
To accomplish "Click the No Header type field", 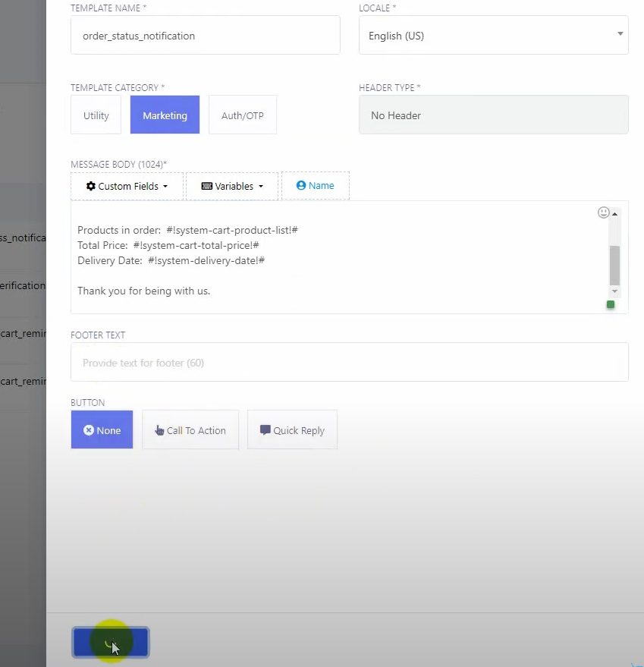I will [x=493, y=115].
